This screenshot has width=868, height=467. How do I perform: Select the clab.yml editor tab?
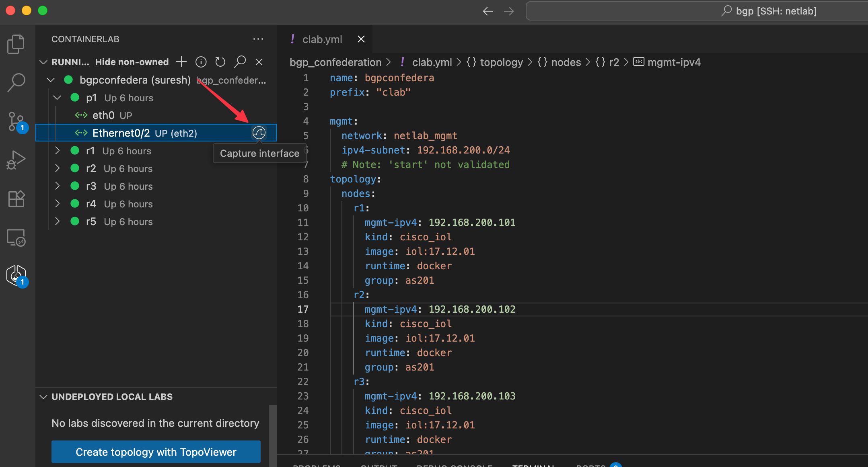tap(322, 39)
